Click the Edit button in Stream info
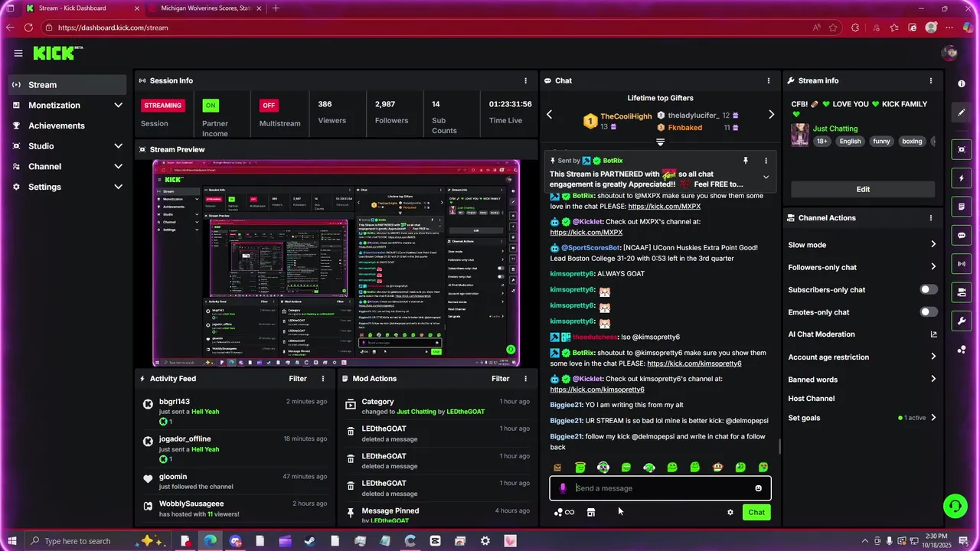Screen dimensions: 980x551 [863, 190]
